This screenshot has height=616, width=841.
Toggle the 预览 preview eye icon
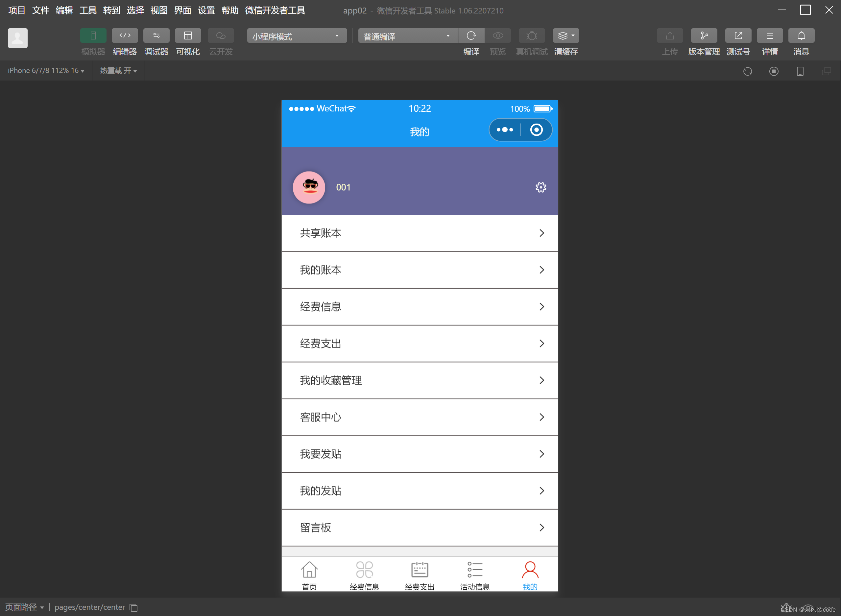click(497, 36)
